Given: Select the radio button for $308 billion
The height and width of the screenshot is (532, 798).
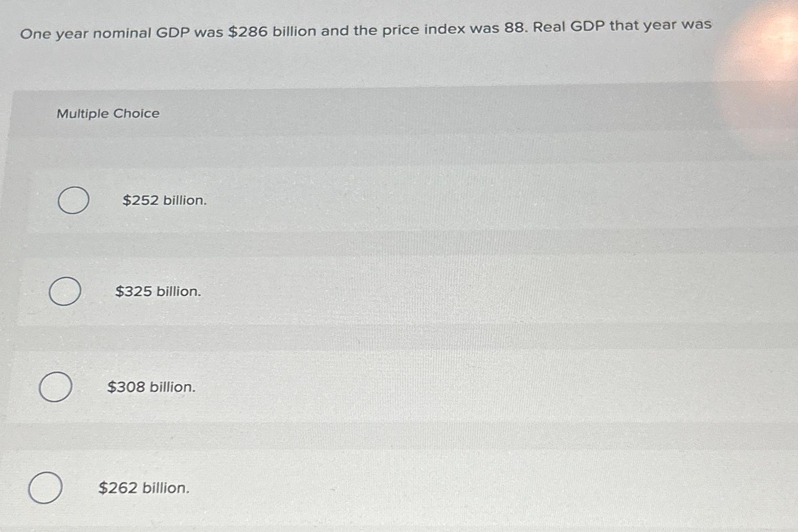Looking at the screenshot, I should tap(56, 386).
